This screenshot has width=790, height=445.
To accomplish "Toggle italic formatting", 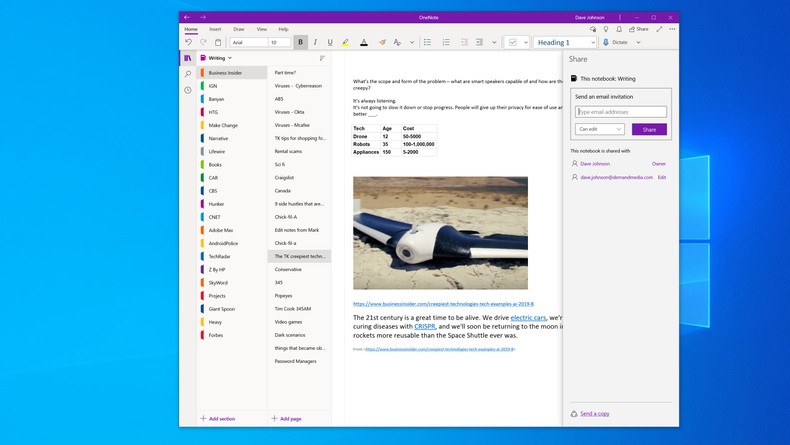I will (x=315, y=42).
